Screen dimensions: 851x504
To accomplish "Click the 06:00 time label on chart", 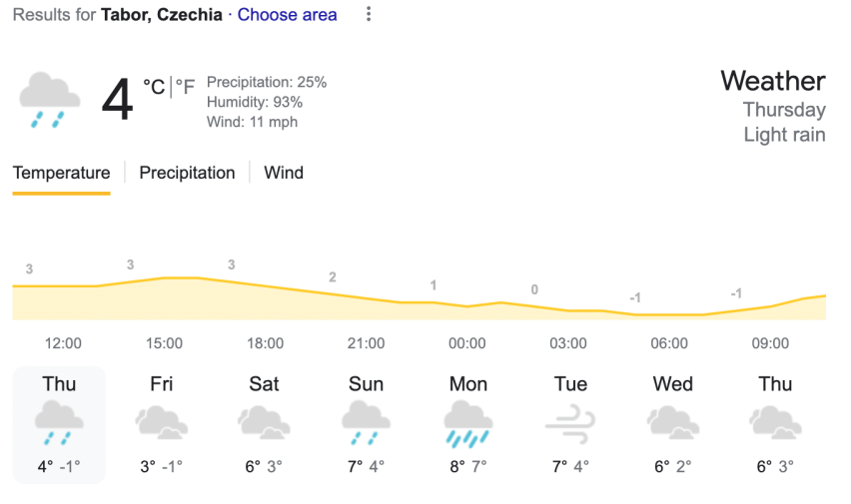I will [x=669, y=343].
